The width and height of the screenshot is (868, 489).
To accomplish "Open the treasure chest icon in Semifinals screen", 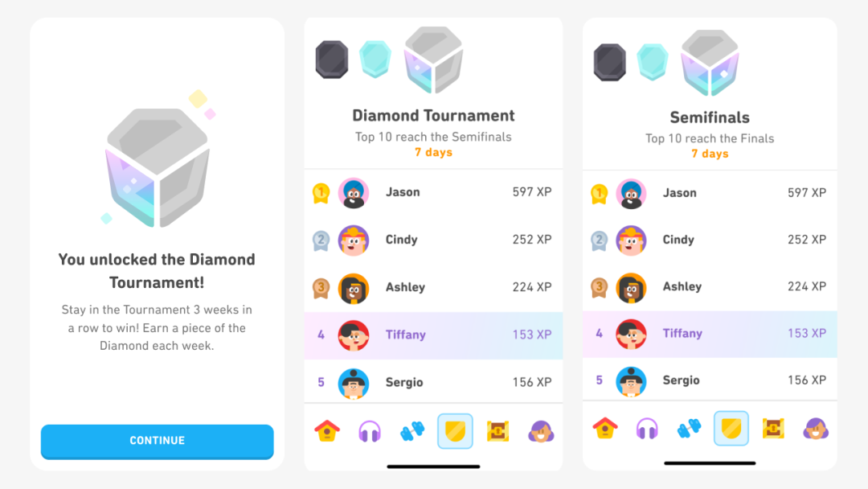I will pos(773,428).
